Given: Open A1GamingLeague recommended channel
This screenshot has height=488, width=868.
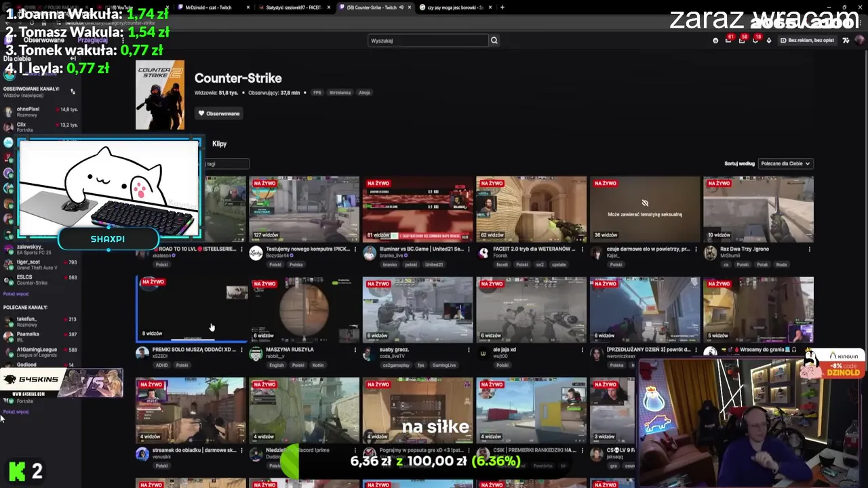Looking at the screenshot, I should click(41, 352).
